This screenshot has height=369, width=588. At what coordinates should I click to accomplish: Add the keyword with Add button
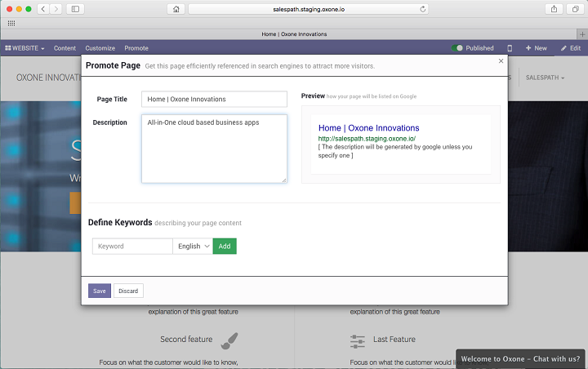[225, 246]
